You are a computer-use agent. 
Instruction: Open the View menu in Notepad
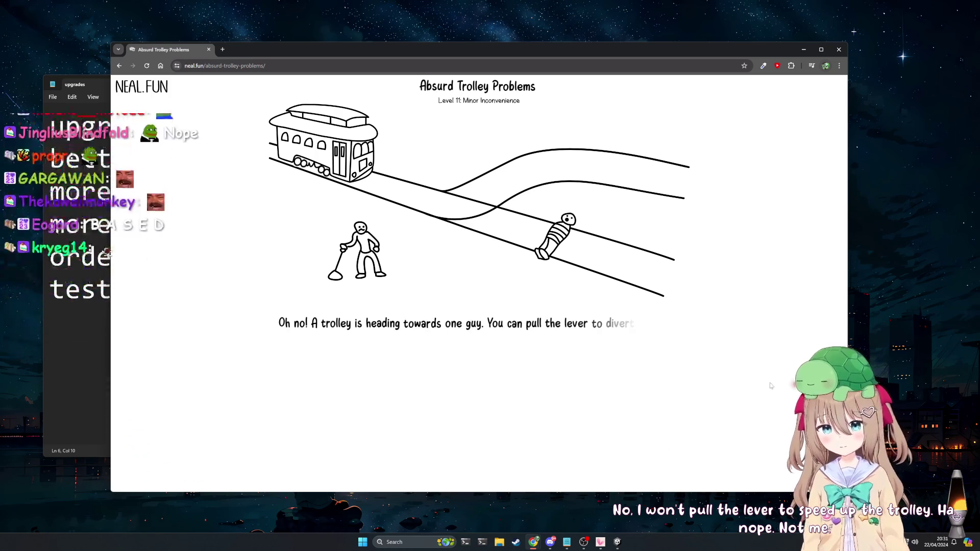[x=93, y=96]
